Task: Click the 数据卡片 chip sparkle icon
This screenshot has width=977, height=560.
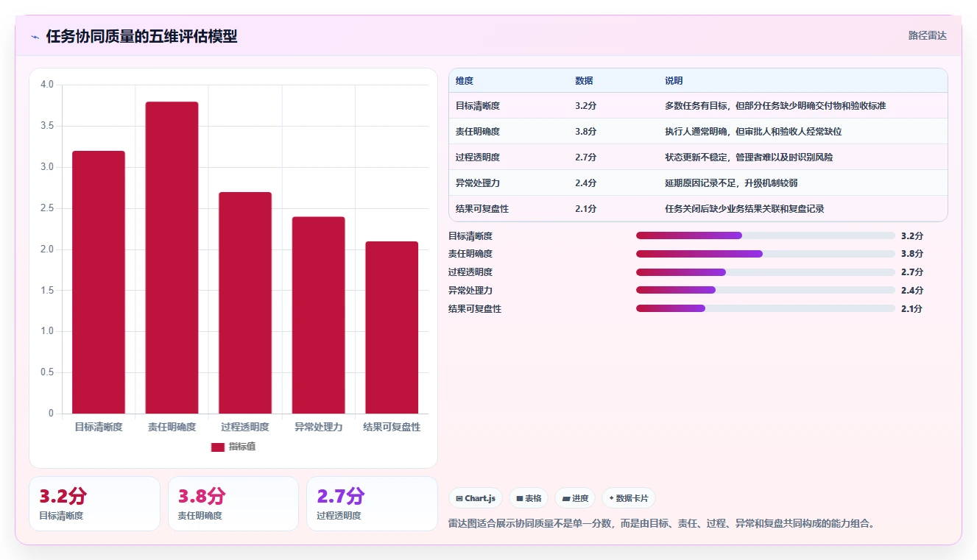Action: click(x=611, y=498)
